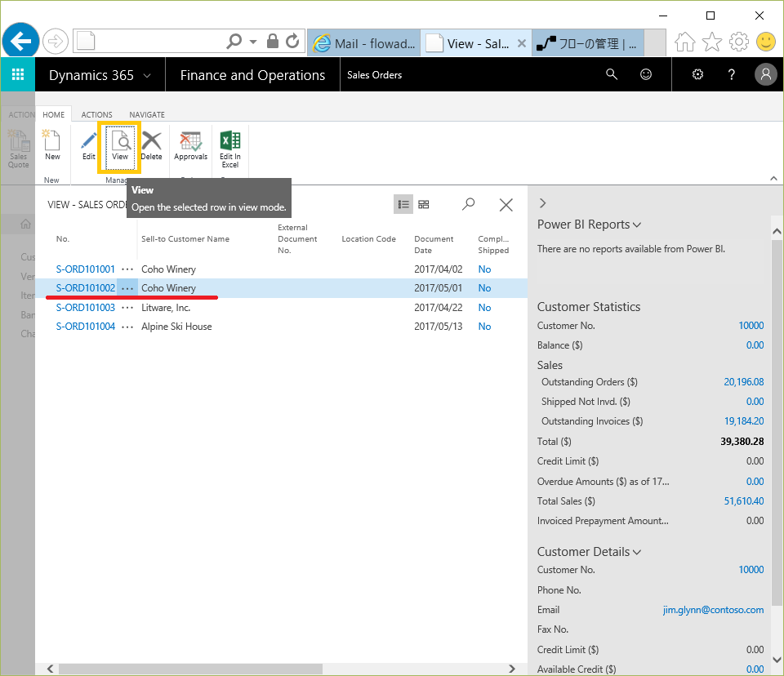Click Edit In Excel ribbon button
Viewport: 784px width, 676px height.
tap(230, 149)
